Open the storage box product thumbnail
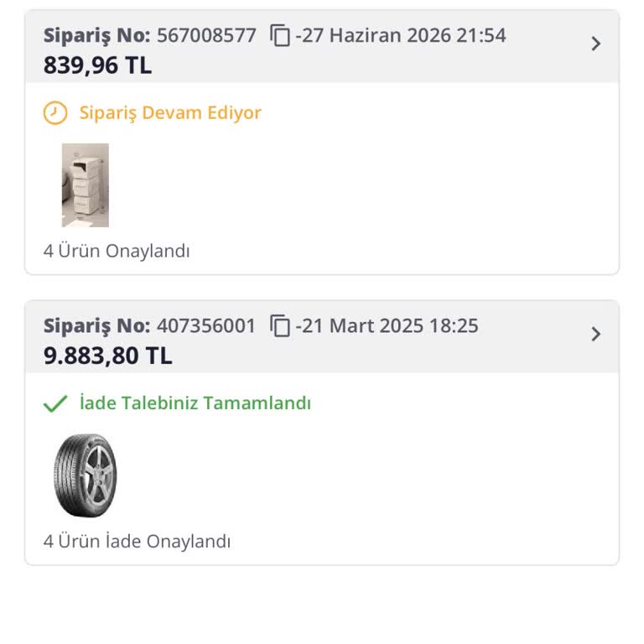 pos(86,185)
